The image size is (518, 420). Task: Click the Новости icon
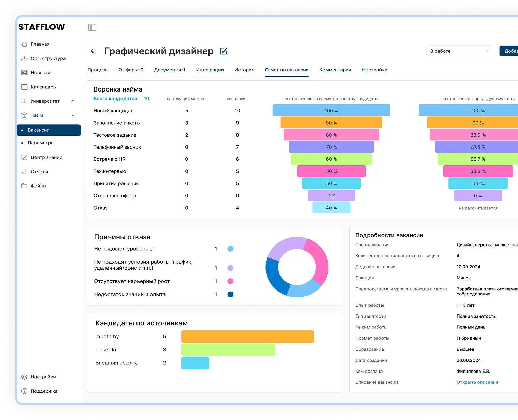pyautogui.click(x=25, y=73)
